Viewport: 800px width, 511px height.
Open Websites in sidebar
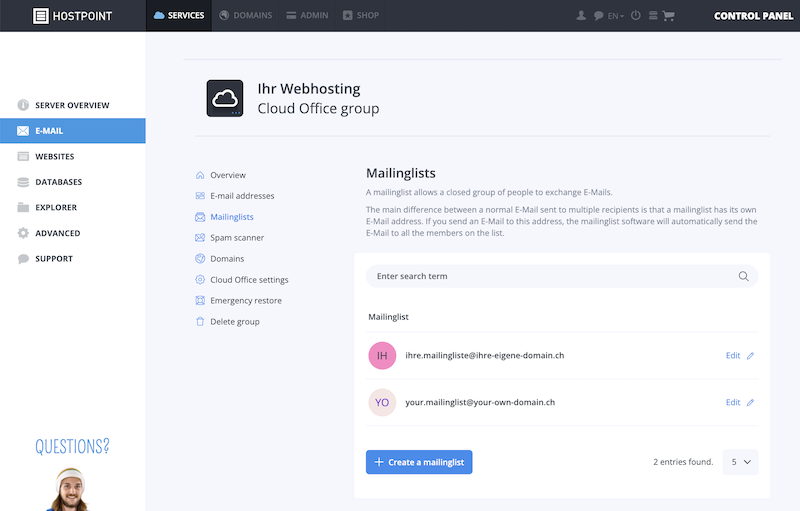click(72, 157)
